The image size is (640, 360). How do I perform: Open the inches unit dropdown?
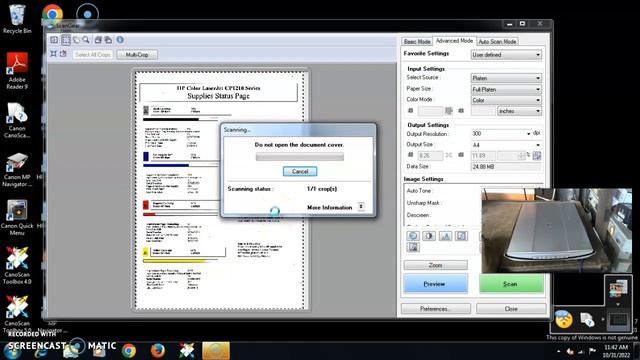click(x=520, y=111)
